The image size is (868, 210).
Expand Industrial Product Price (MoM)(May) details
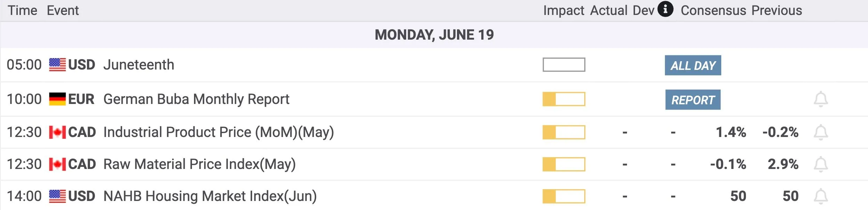click(x=434, y=132)
